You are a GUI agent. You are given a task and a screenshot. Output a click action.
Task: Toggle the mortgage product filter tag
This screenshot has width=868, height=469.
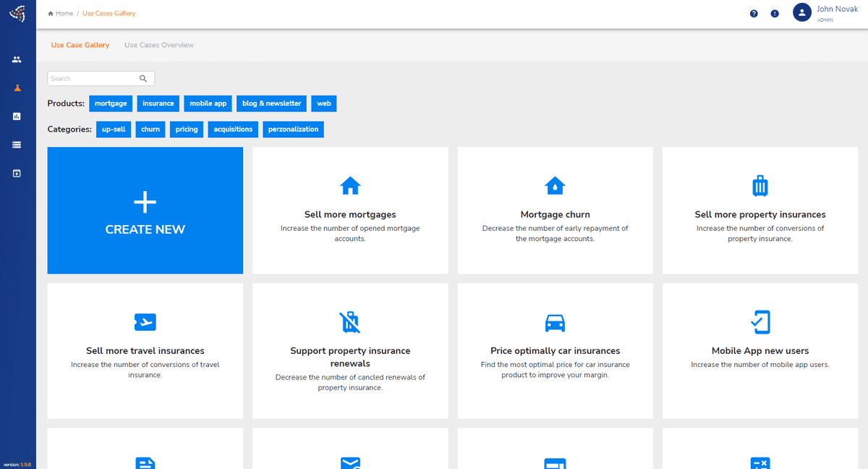[x=111, y=103]
